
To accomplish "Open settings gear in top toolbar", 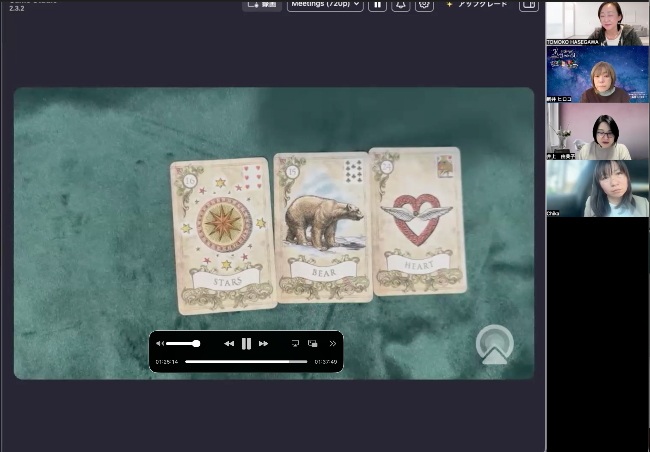I will coord(424,4).
